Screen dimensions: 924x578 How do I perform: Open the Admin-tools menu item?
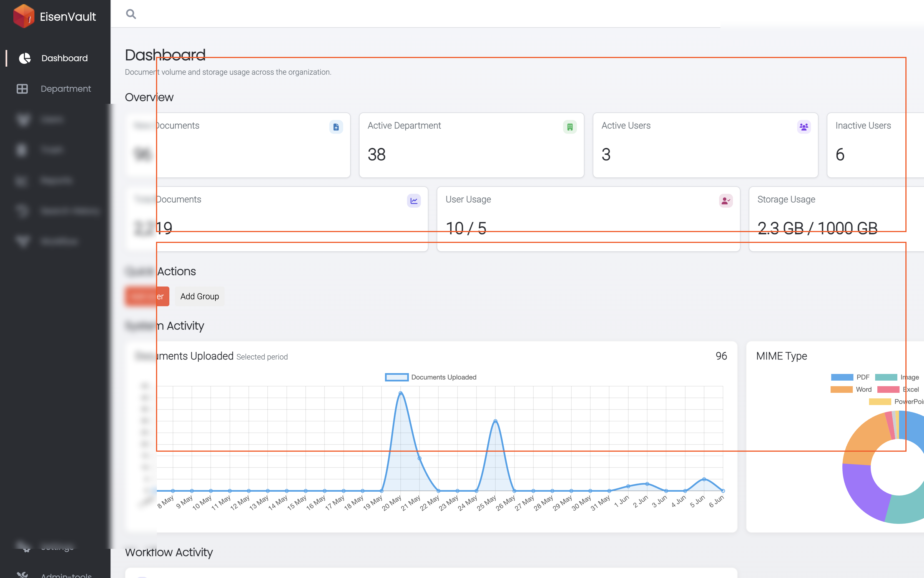56,575
